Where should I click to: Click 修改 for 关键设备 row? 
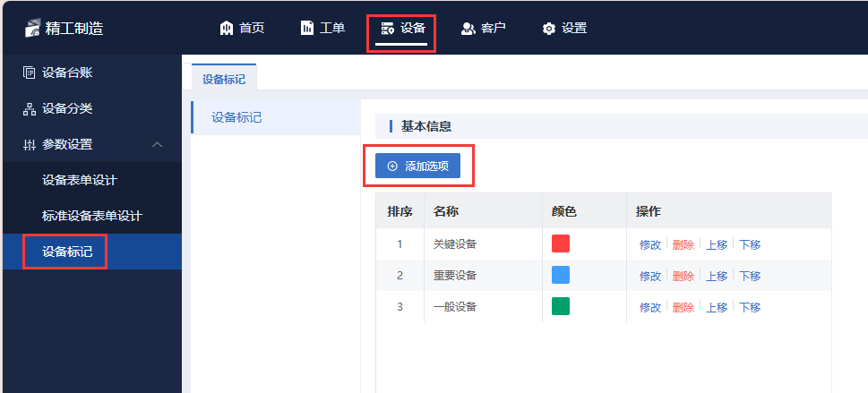(650, 244)
